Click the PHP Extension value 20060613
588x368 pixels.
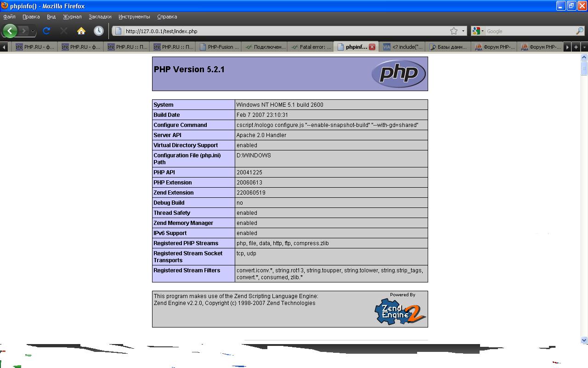pos(249,183)
